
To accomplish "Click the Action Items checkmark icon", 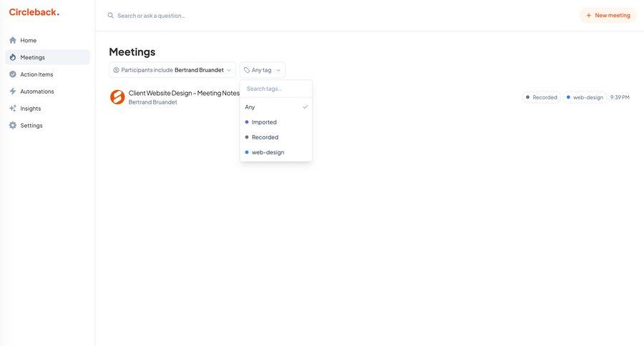I will 13,74.
